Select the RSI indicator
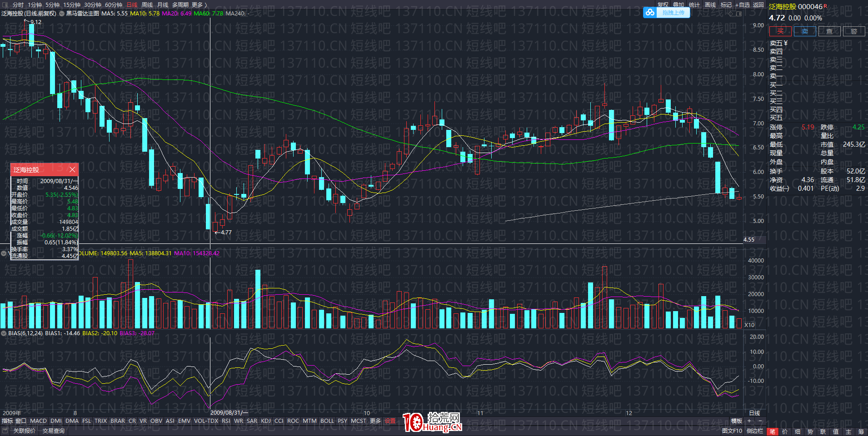868x436 pixels. tap(226, 421)
